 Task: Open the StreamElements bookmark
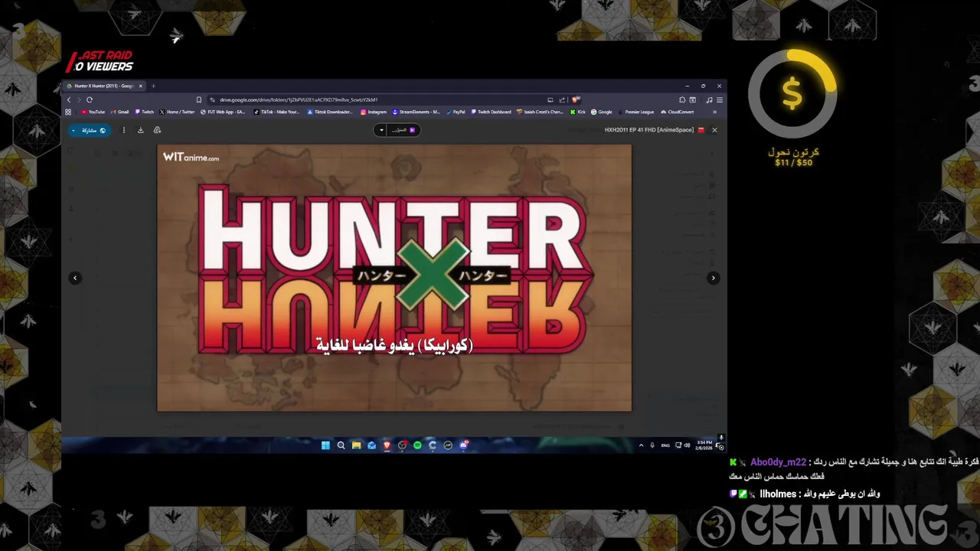pos(416,112)
